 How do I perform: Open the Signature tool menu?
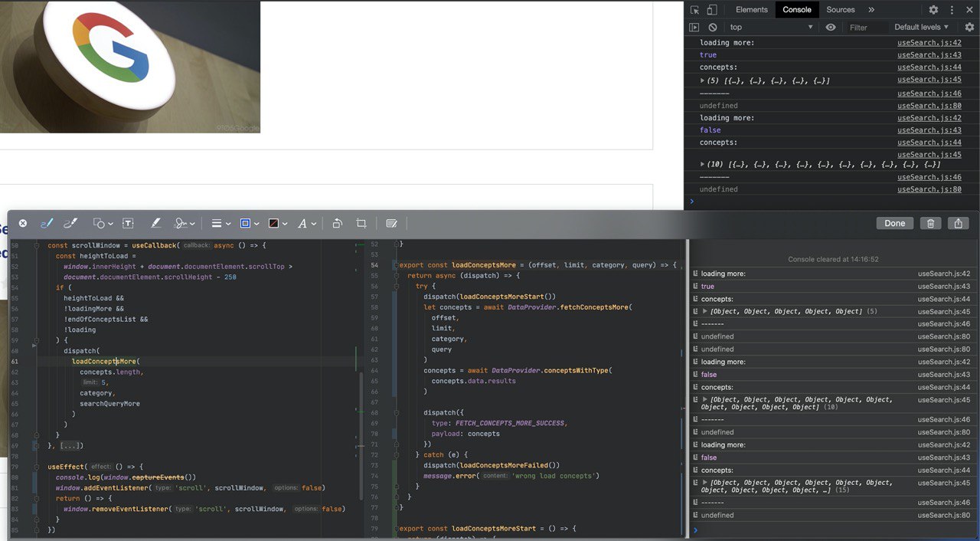[x=185, y=223]
